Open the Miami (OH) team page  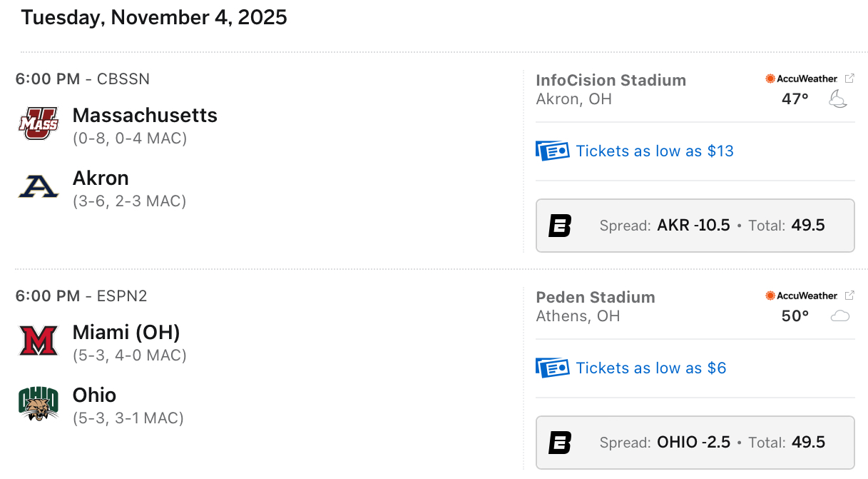coord(126,332)
